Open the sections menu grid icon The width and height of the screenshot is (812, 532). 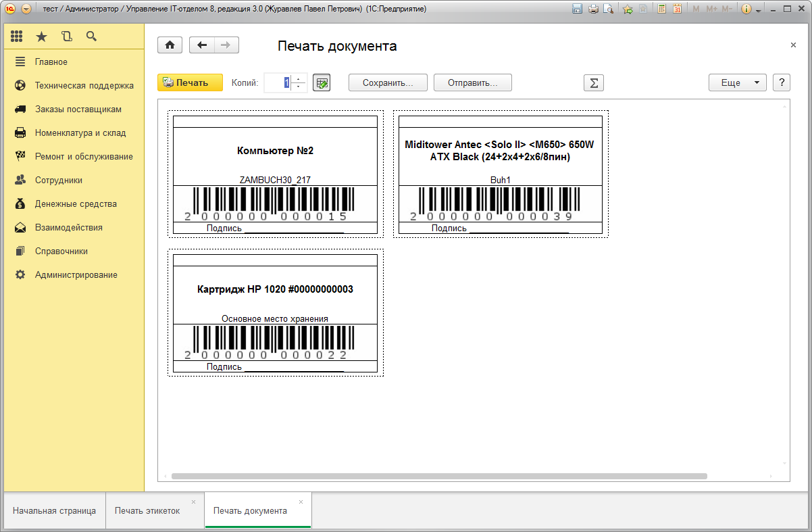(x=17, y=37)
